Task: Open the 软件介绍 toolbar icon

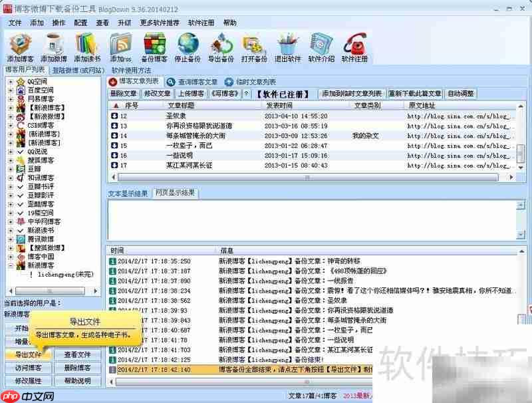Action: point(321,43)
